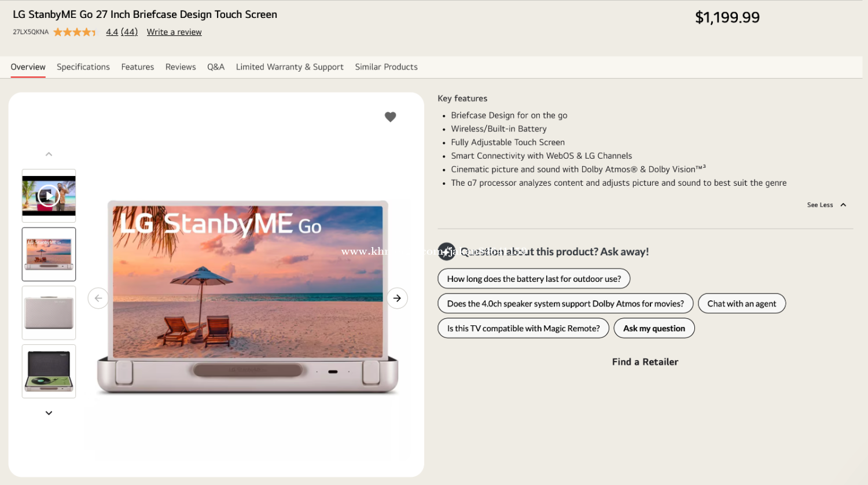
Task: Click the chat assistant icon beside question heading
Action: 447,251
